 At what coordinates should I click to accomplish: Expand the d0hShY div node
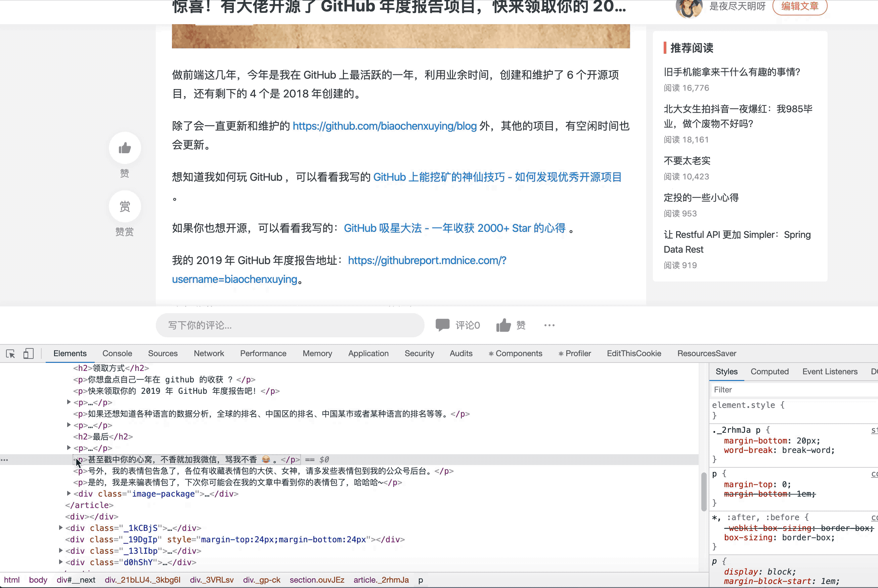tap(61, 562)
